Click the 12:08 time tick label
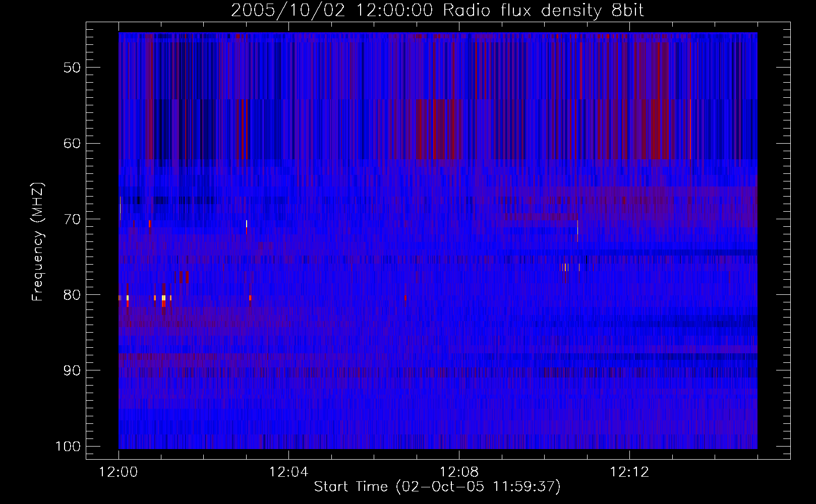This screenshot has height=504, width=816. click(459, 472)
